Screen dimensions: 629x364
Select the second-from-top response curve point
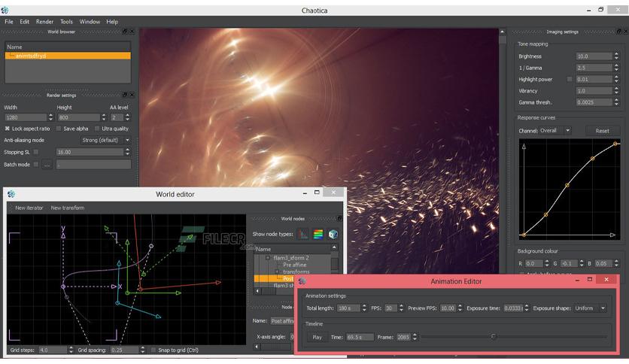point(592,159)
